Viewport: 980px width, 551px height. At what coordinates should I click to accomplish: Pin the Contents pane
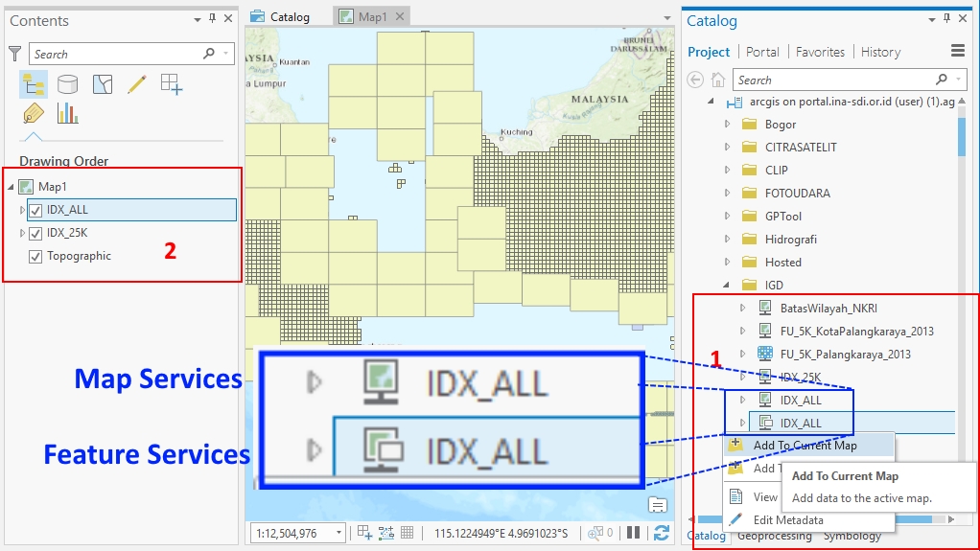click(213, 19)
